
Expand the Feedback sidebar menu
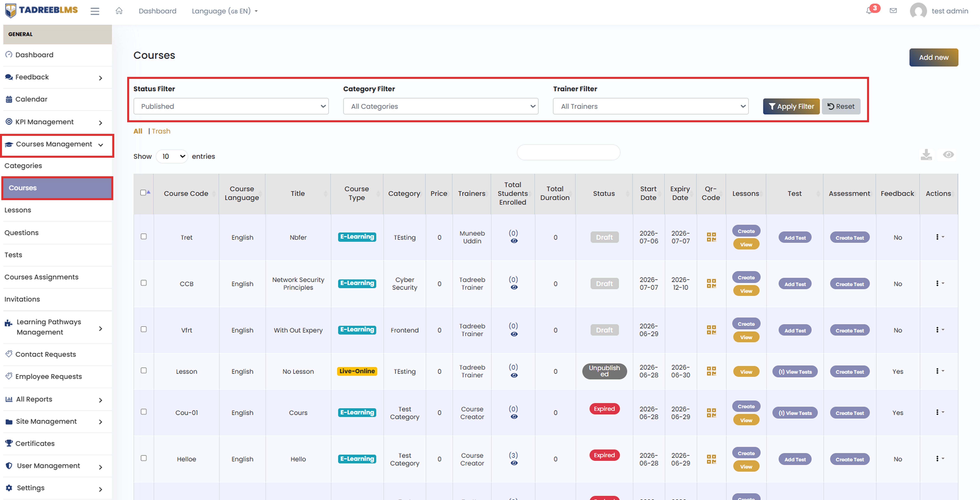pyautogui.click(x=57, y=77)
